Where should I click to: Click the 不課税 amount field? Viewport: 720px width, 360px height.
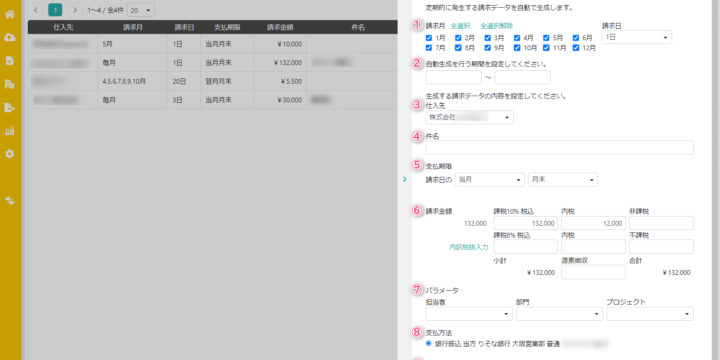(x=661, y=247)
